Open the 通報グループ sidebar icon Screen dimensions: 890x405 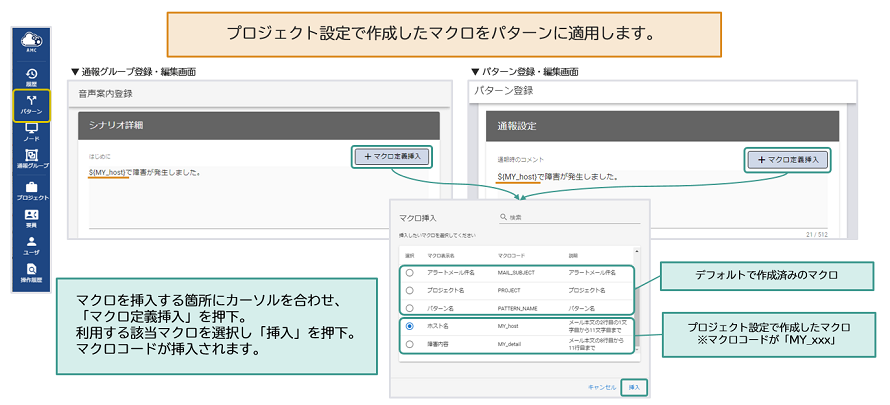point(31,161)
